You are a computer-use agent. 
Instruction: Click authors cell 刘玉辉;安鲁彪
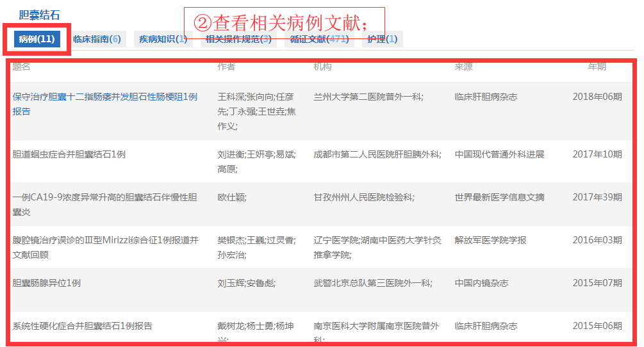tap(247, 283)
